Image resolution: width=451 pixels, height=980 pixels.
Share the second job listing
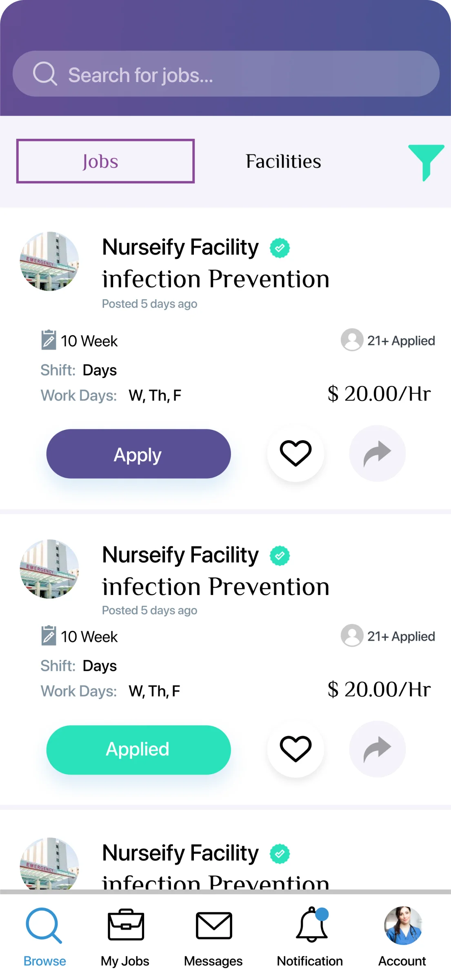pos(378,749)
